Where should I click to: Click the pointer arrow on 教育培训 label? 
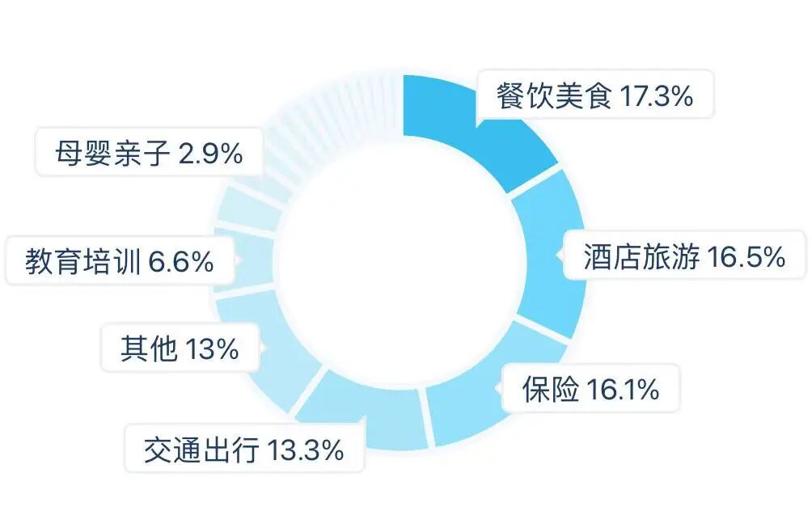[238, 260]
